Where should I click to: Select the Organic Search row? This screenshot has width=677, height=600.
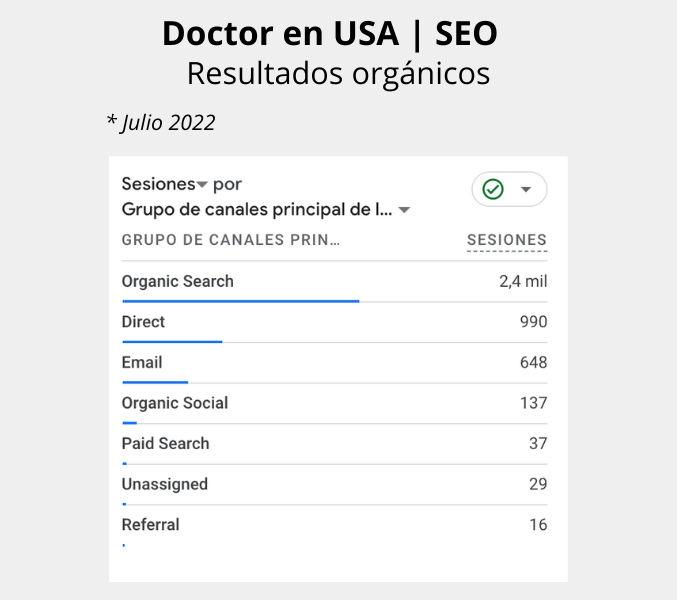click(x=335, y=282)
